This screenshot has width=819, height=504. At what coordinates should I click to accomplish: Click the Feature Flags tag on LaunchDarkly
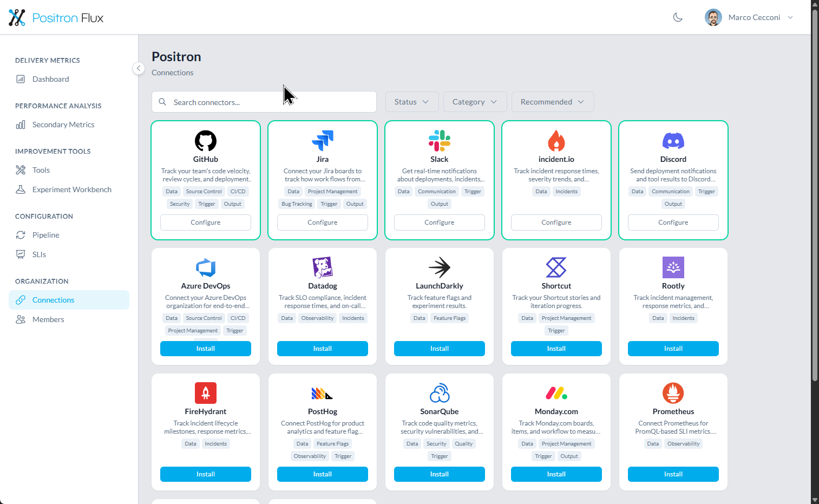450,318
